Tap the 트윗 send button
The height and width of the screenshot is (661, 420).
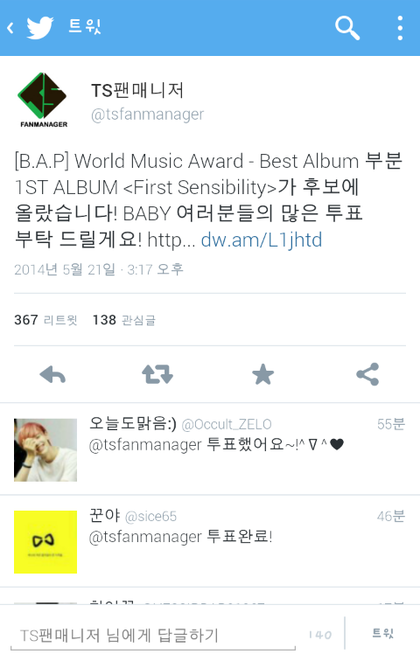point(383,633)
